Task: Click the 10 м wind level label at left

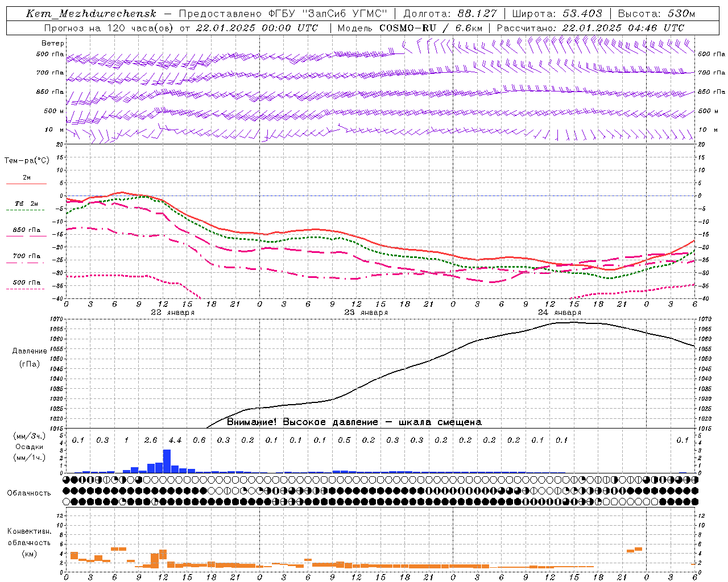Action: point(54,130)
